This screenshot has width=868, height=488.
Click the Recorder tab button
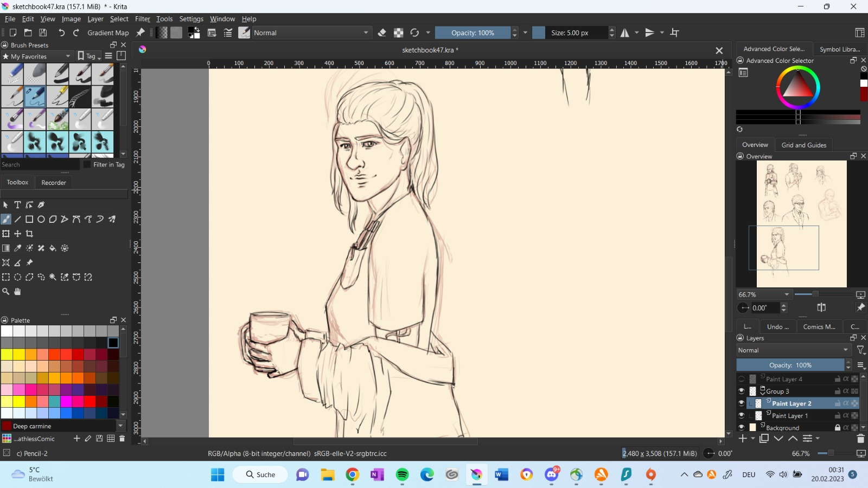coord(54,183)
